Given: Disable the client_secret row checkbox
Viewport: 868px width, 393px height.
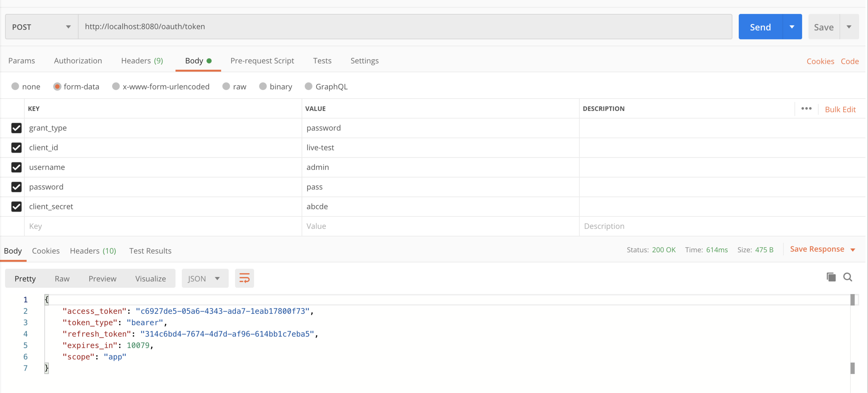Looking at the screenshot, I should (x=16, y=206).
